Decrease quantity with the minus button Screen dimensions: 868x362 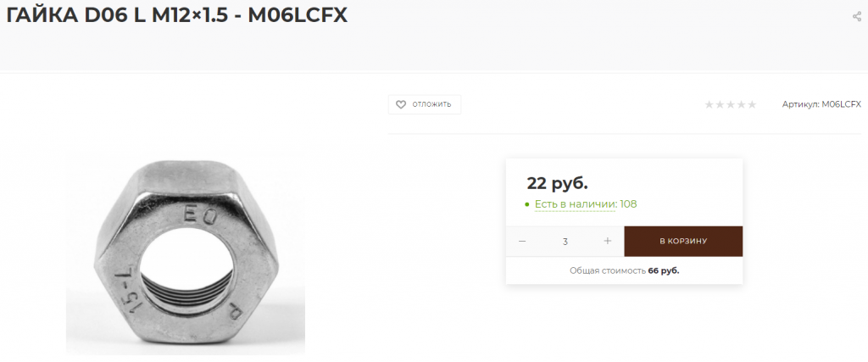(x=522, y=242)
